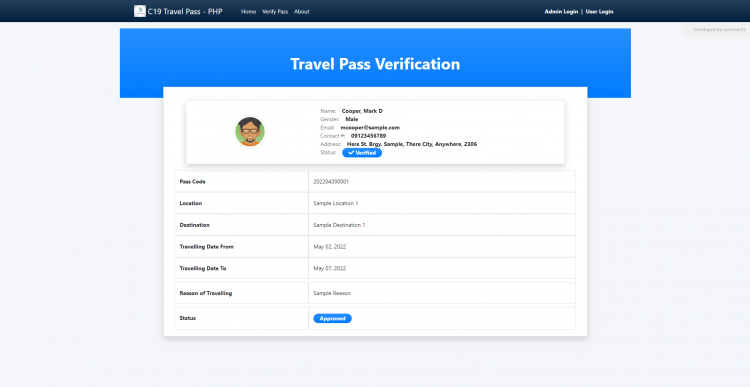Select the pass code 202204300001 value

(x=331, y=182)
